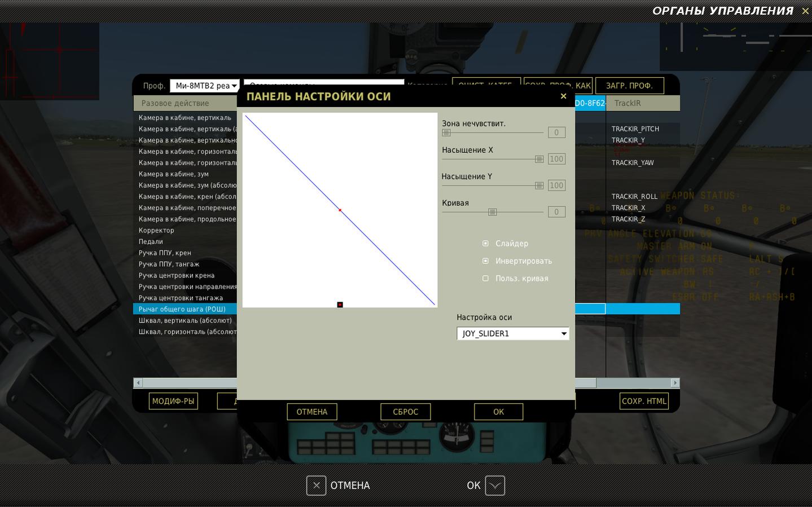This screenshot has height=507, width=812.
Task: Select Корректор row in the action list
Action: (185, 230)
